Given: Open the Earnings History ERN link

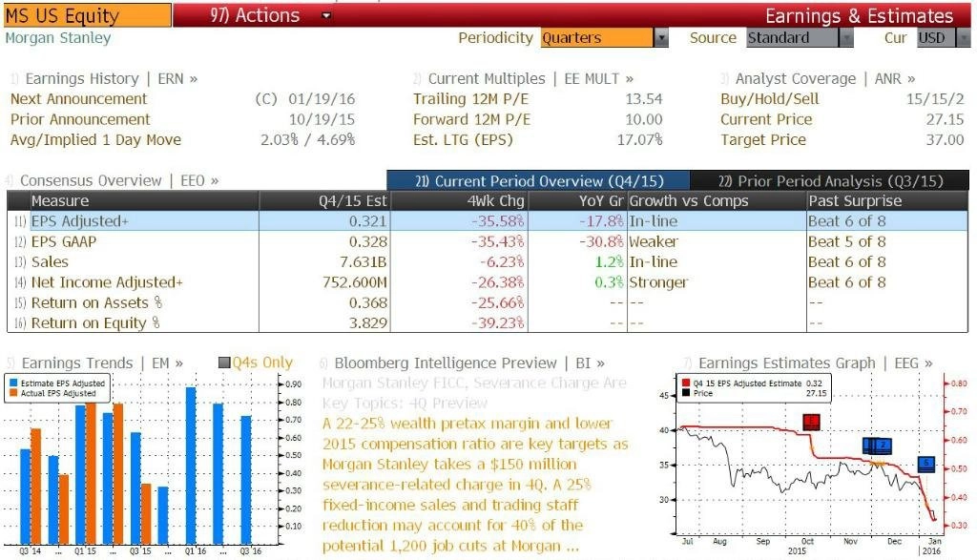Looking at the screenshot, I should [x=112, y=79].
